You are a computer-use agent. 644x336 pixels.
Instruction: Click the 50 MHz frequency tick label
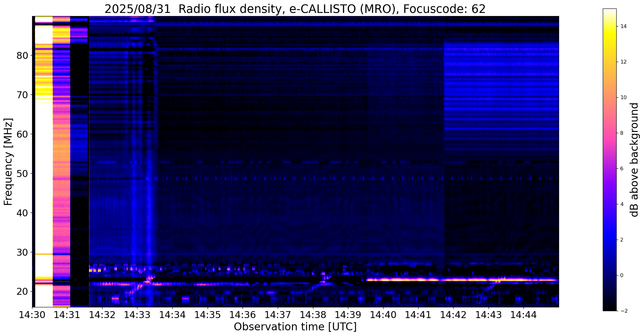22,174
